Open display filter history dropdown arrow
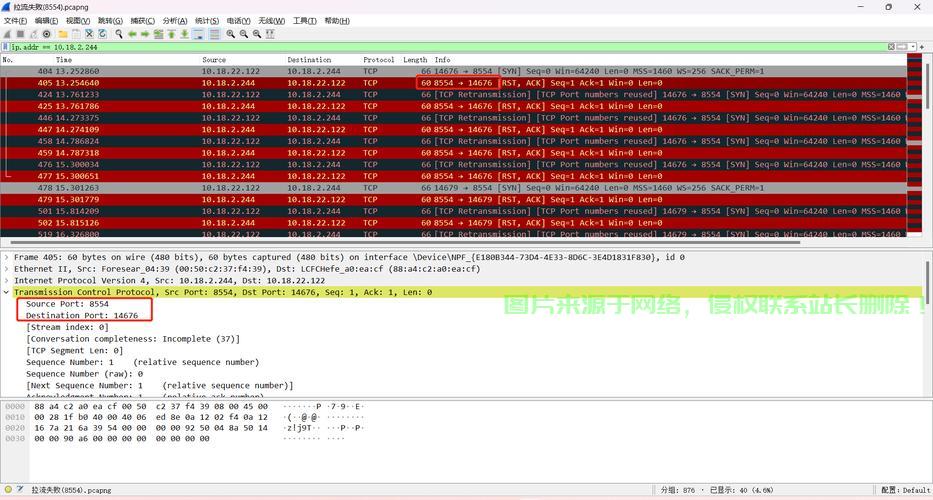 (x=914, y=47)
